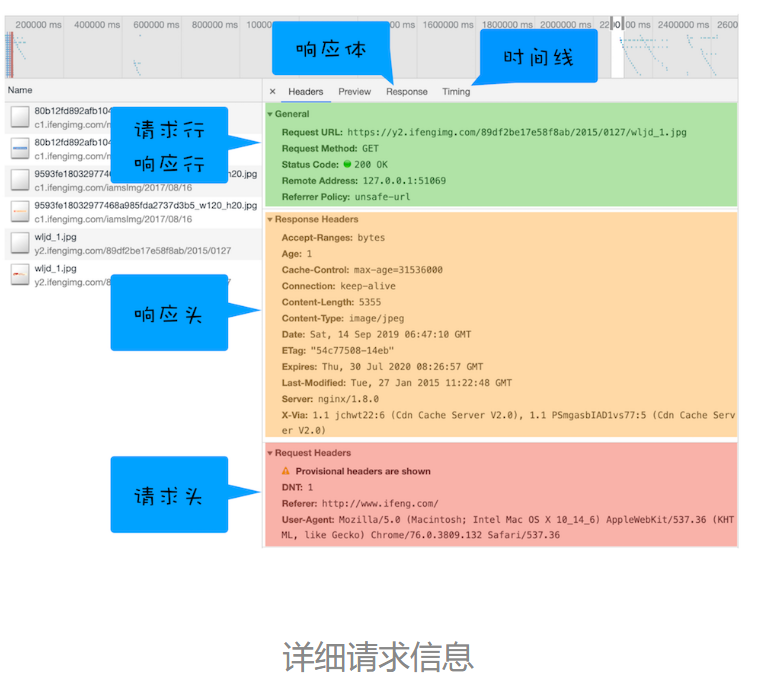Screen dimensions: 781x682
Task: Click the User-Agent header value
Action: pos(508,527)
